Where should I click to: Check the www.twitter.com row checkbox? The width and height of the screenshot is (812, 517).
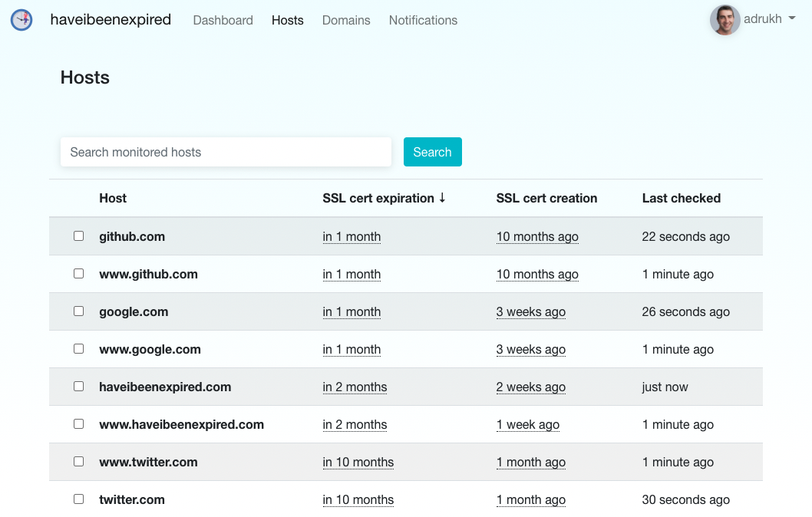[79, 461]
